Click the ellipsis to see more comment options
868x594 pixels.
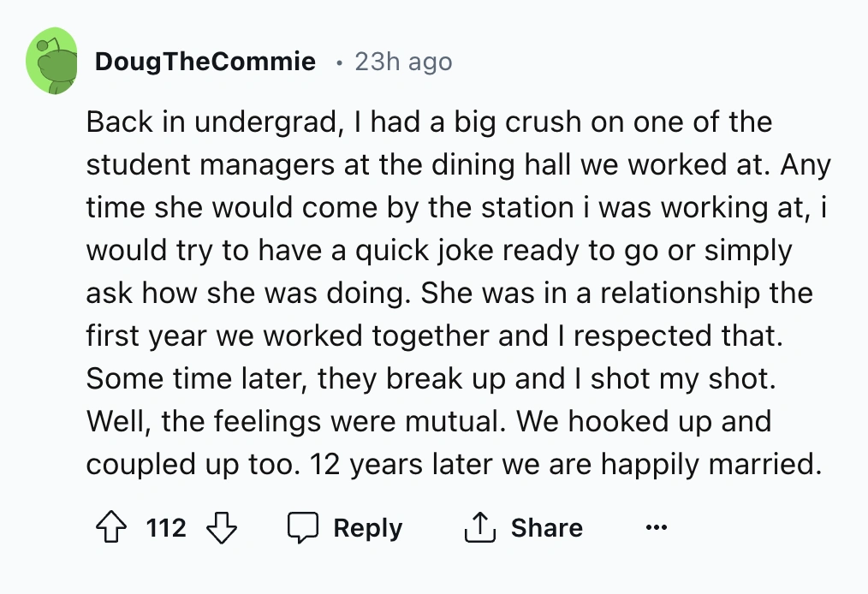[x=656, y=528]
